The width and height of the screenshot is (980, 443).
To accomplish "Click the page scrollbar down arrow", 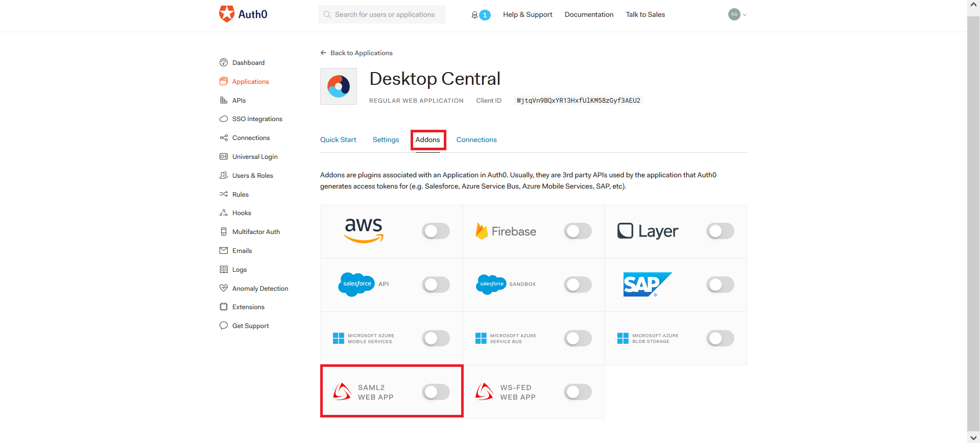I will tap(973, 438).
